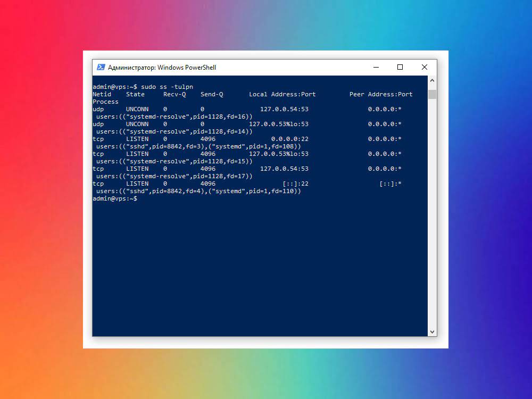
Task: Click the vertical scrollbar thumb
Action: tap(432, 94)
